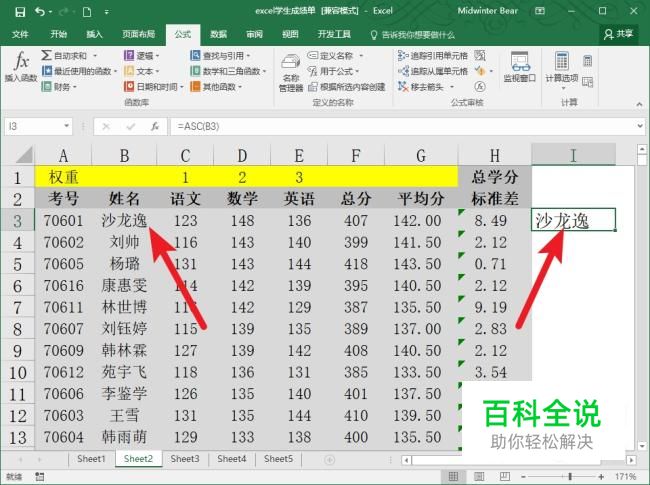Open Recently Used functions list
Viewport: 650px width, 485px height.
tap(79, 71)
